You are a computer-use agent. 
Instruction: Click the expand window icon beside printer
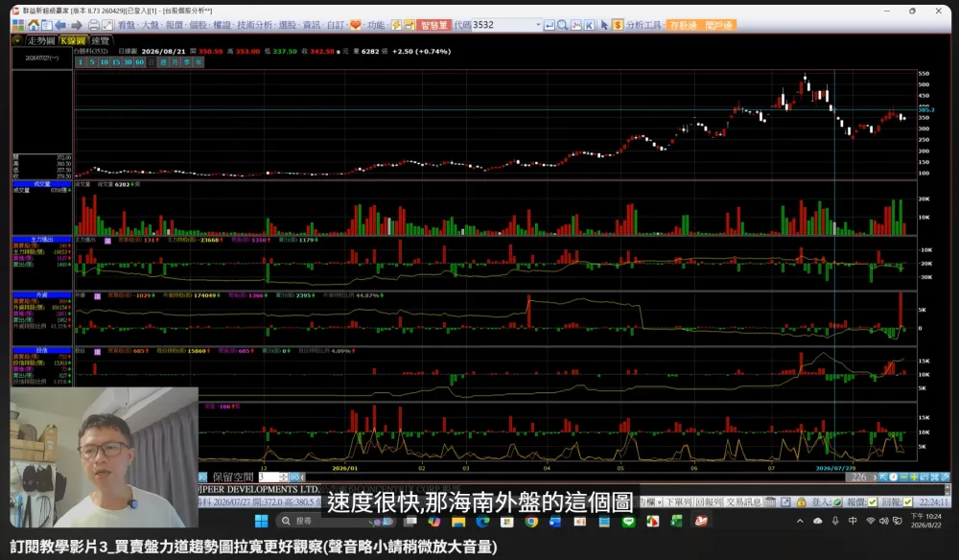coord(107,25)
